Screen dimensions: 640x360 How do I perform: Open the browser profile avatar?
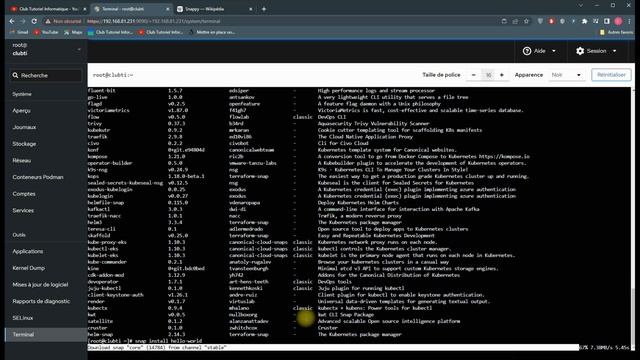618,21
